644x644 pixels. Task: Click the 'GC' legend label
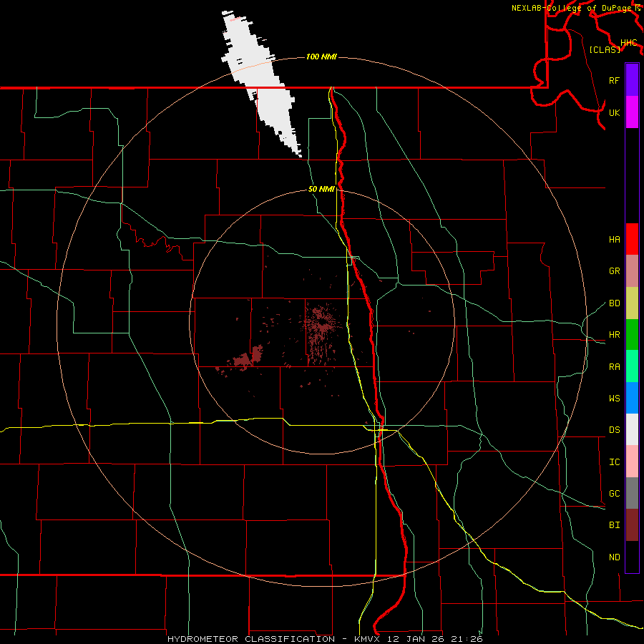click(x=614, y=493)
